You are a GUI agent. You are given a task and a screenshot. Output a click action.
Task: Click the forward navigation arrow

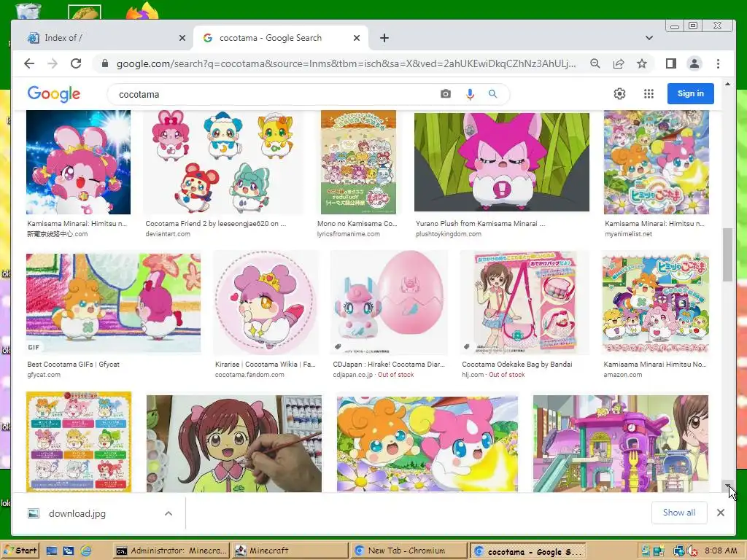click(x=53, y=63)
